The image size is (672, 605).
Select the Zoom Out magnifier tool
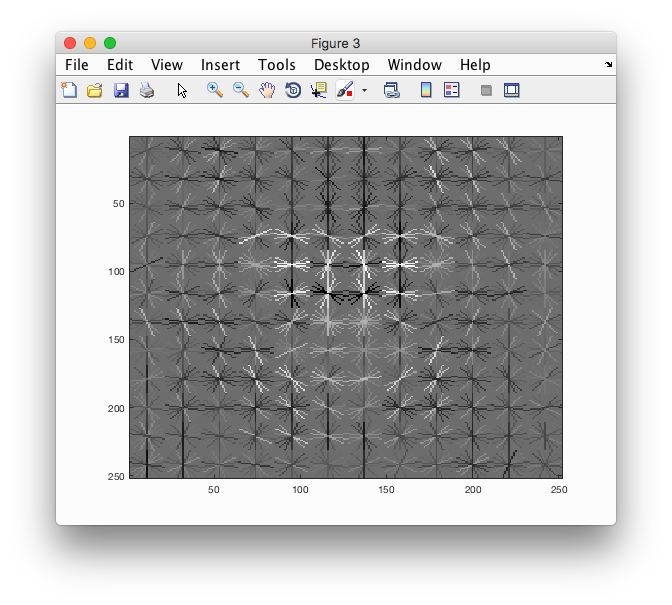[241, 90]
